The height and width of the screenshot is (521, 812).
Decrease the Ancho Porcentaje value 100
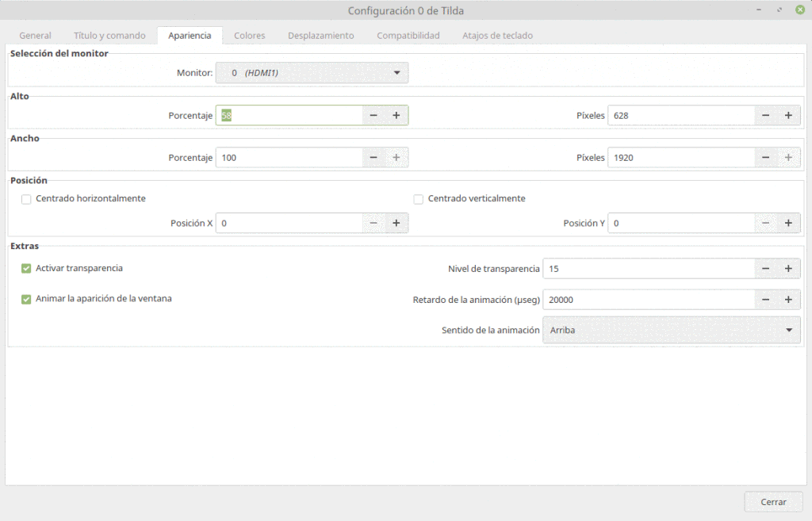pyautogui.click(x=373, y=157)
